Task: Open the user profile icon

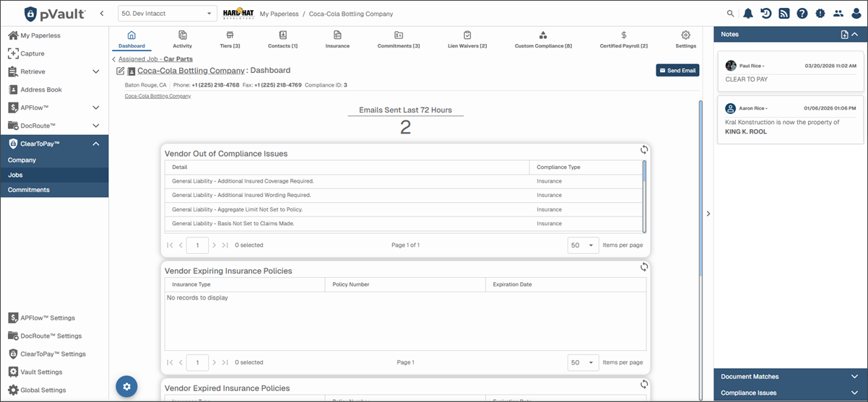Action: (x=856, y=14)
